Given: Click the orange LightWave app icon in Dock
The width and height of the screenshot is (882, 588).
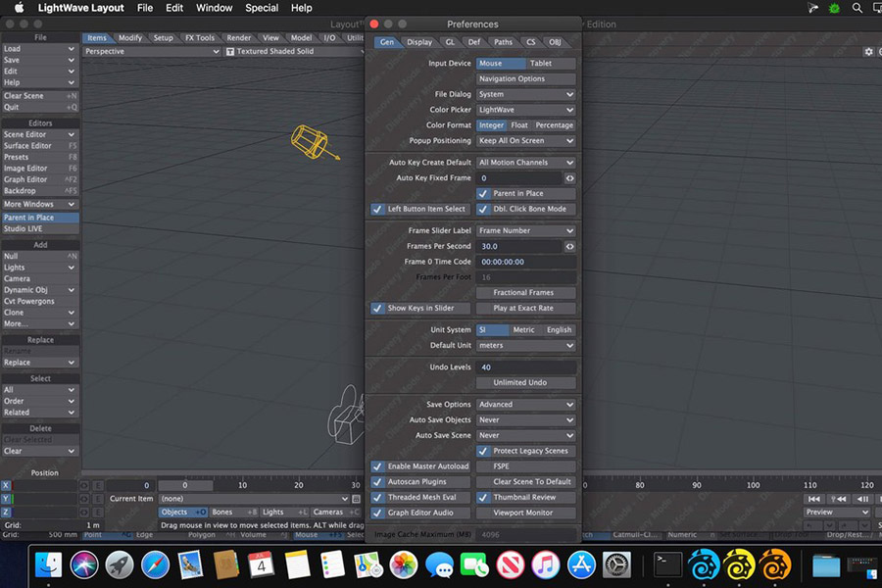Looking at the screenshot, I should pos(773,566).
